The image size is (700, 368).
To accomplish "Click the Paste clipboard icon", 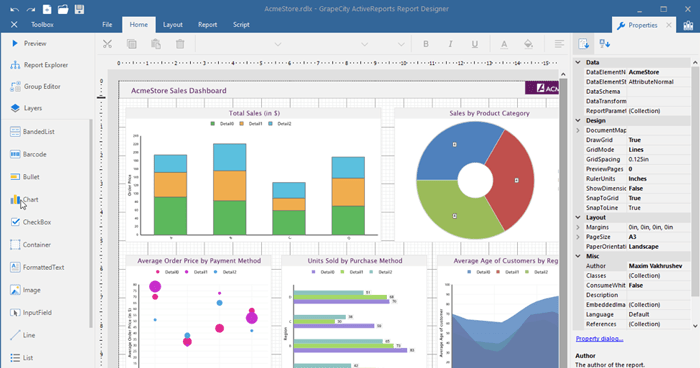I will (156, 44).
